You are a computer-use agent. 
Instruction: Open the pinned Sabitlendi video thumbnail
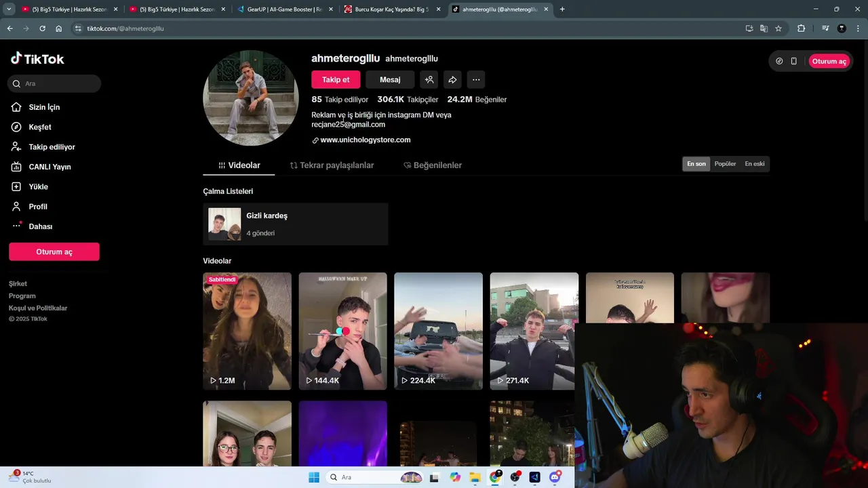247,331
